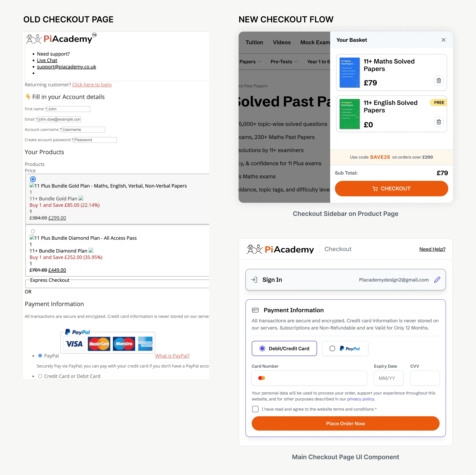The width and height of the screenshot is (476, 475).
Task: Open the Videos menu item
Action: (x=282, y=42)
